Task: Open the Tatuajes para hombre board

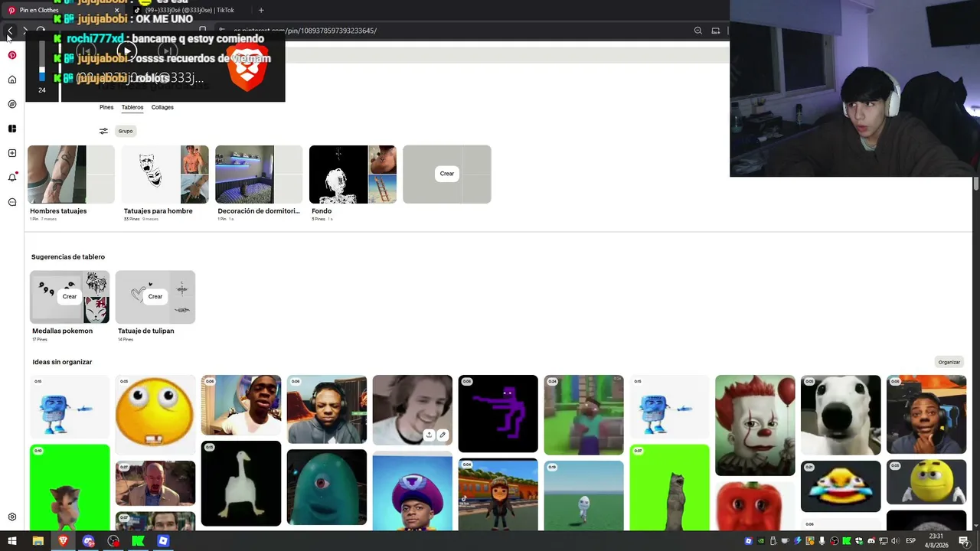Action: (x=165, y=174)
